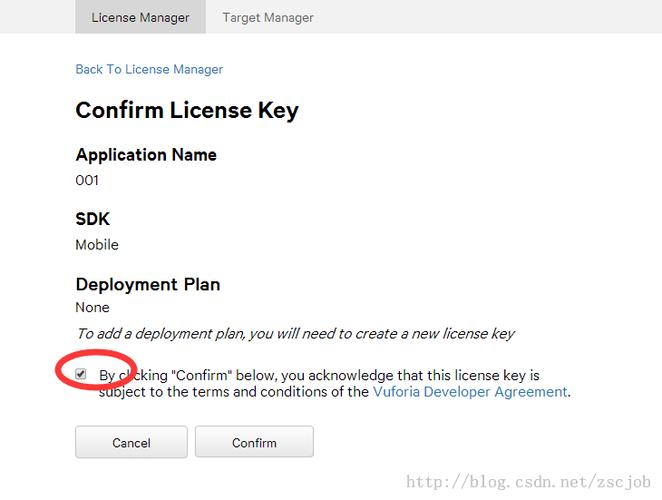
Task: Click the SDK section label
Action: (92, 219)
